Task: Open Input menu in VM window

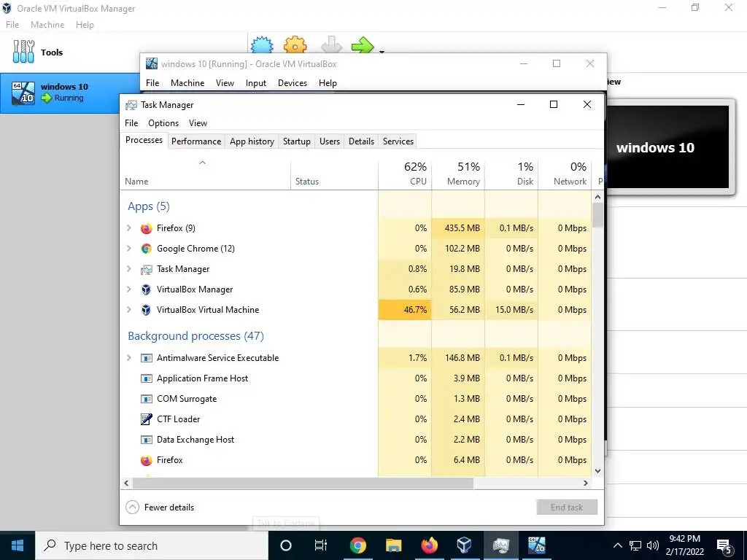Action: 256,83
